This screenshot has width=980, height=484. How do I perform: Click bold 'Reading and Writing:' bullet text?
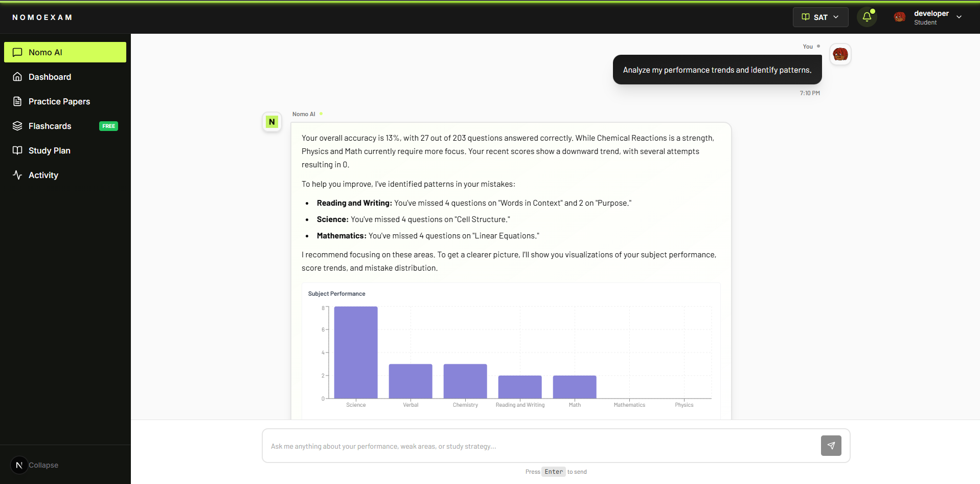tap(354, 203)
